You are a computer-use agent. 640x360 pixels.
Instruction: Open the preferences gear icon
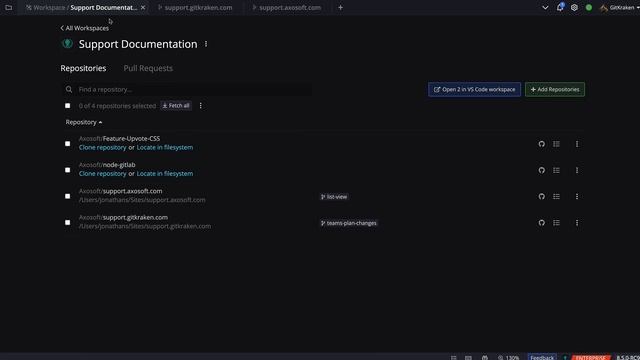click(x=574, y=7)
